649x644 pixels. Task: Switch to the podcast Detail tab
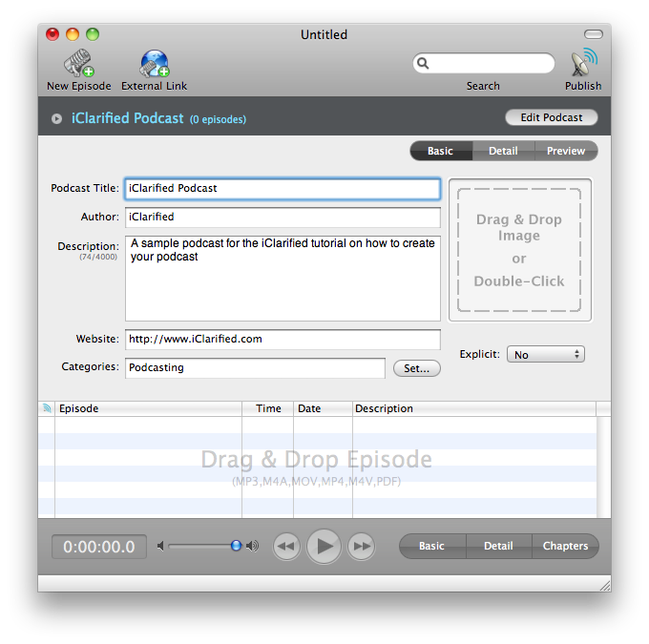tap(503, 151)
